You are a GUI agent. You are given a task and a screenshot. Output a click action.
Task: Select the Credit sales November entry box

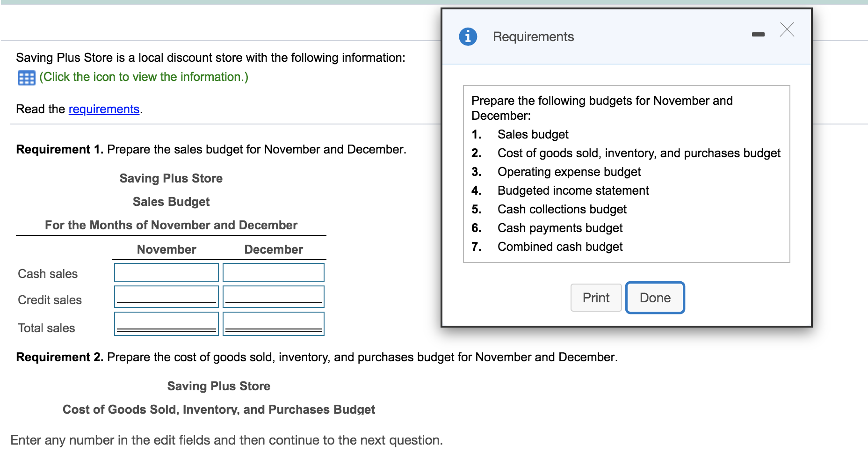coord(166,296)
